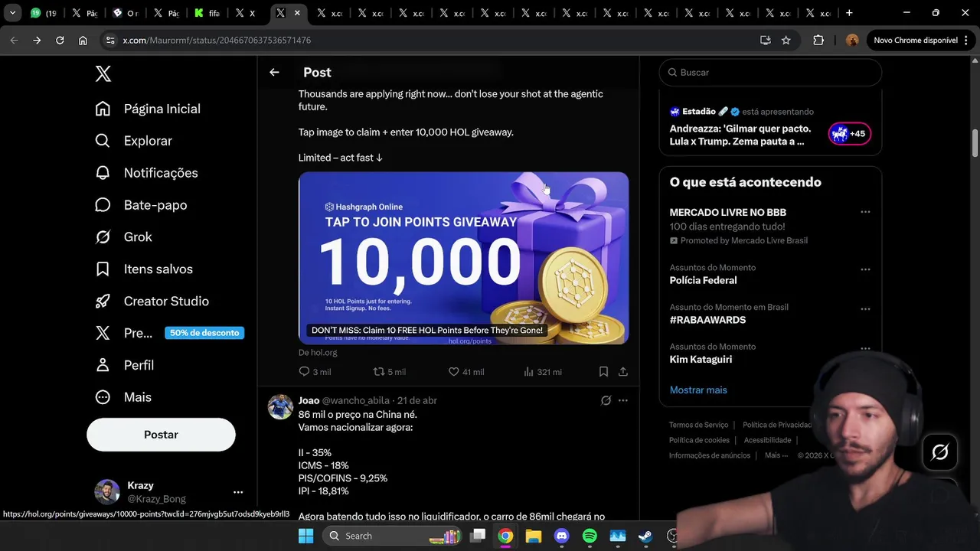
Task: Click the floating Grok button
Action: [939, 452]
